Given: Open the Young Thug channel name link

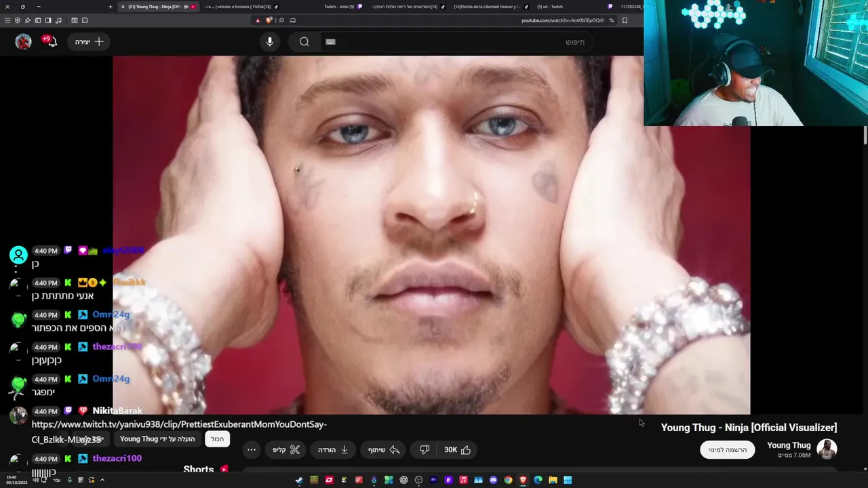Looking at the screenshot, I should (x=789, y=445).
